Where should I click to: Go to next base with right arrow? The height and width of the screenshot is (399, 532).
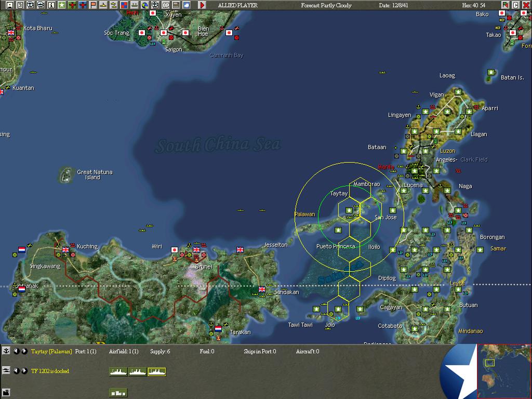24,351
